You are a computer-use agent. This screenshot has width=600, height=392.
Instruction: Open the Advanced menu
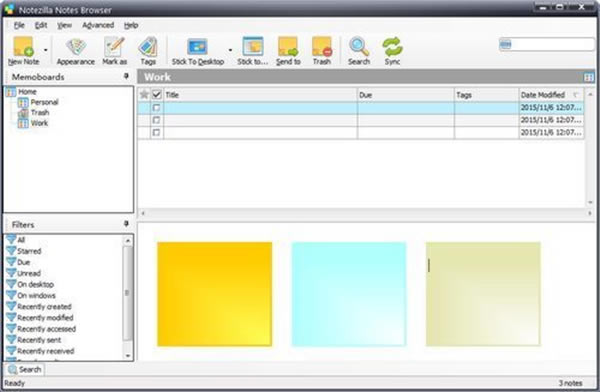(98, 25)
